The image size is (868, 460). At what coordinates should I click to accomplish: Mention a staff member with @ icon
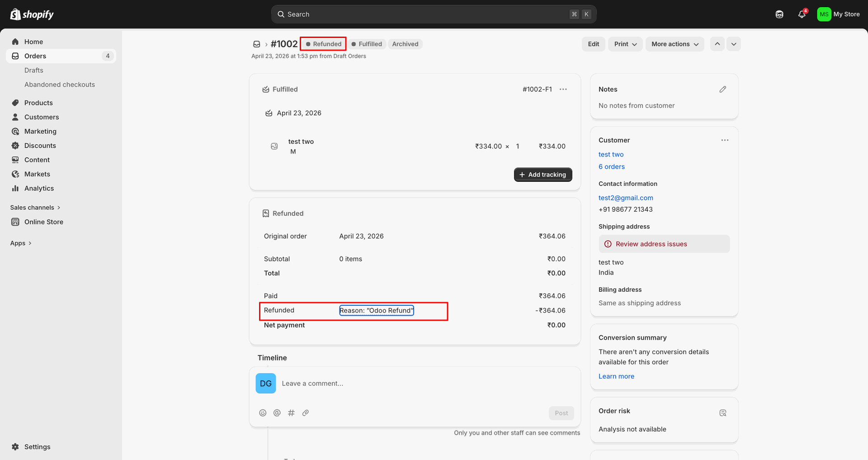[x=277, y=413]
